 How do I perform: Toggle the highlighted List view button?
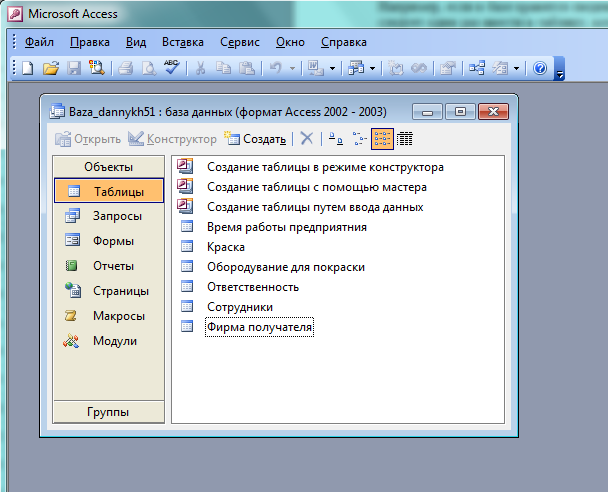[x=382, y=139]
